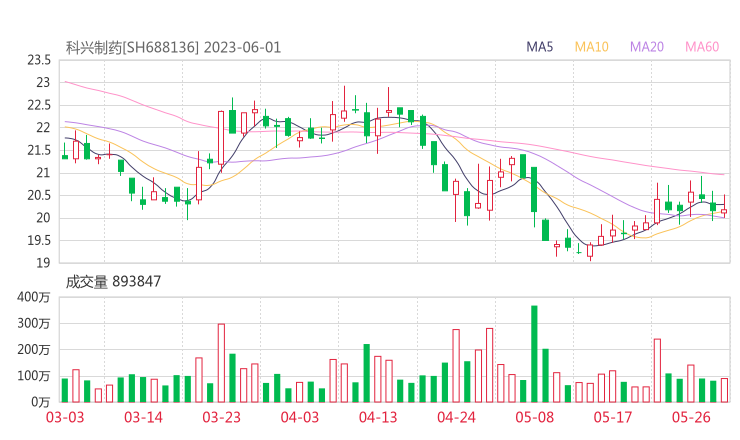Click the 03-03 date axis label
Screen dimensions: 740x440
[x=65, y=417]
